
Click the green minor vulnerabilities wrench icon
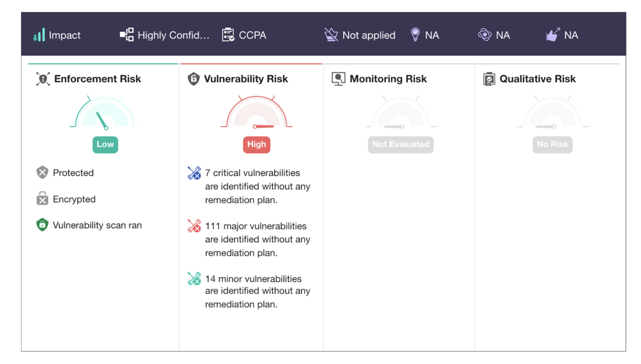pyautogui.click(x=194, y=279)
